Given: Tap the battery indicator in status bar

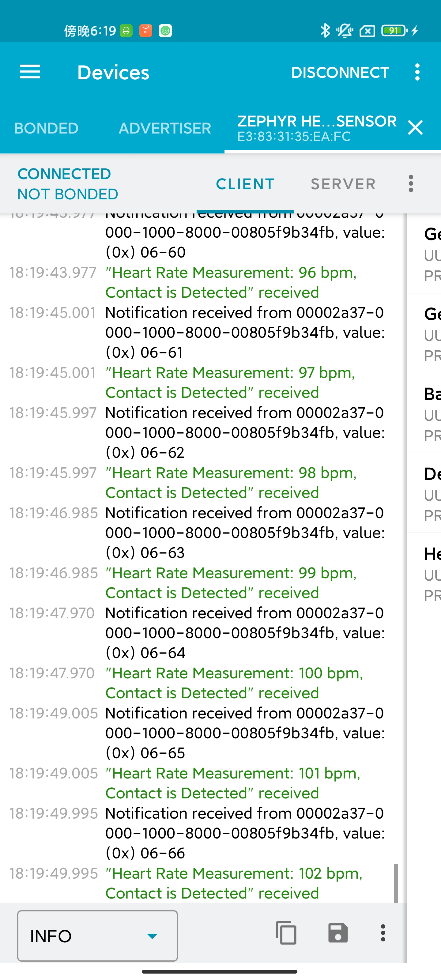Looking at the screenshot, I should (394, 30).
